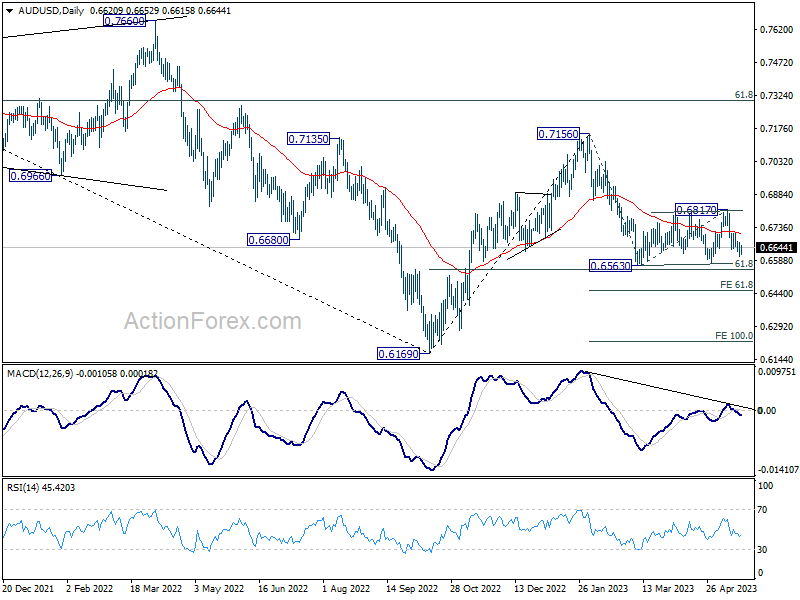Select the 61.8 retracement label near 0.73240

point(744,95)
